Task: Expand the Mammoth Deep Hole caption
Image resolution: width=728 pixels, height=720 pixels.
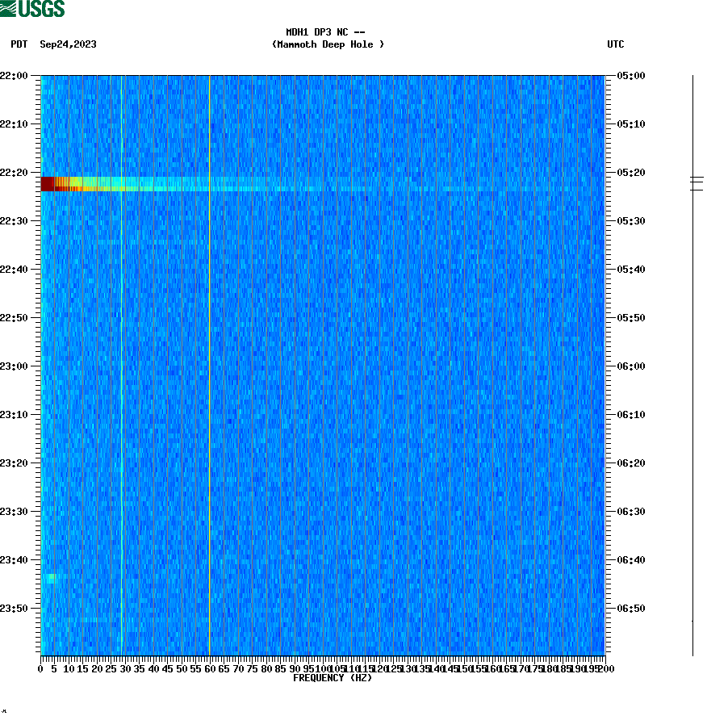Action: coord(327,45)
